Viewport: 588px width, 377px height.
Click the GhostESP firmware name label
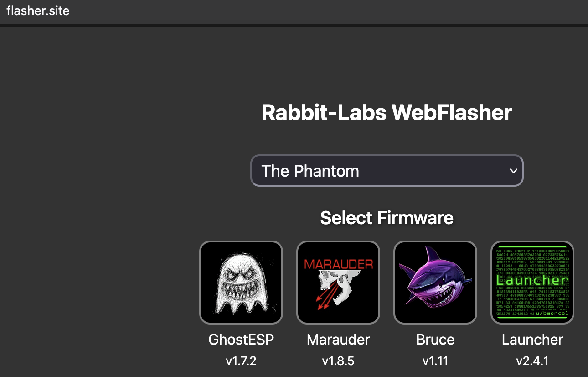(x=241, y=340)
